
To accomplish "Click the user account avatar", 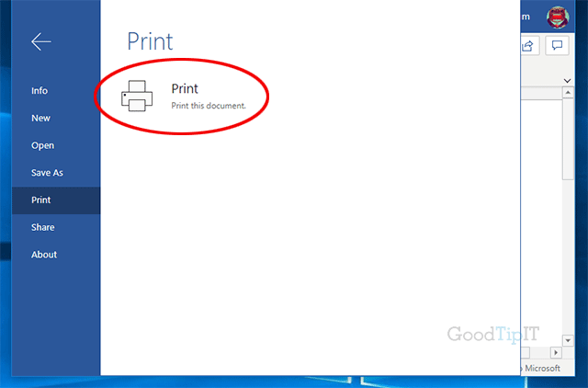I will click(558, 17).
